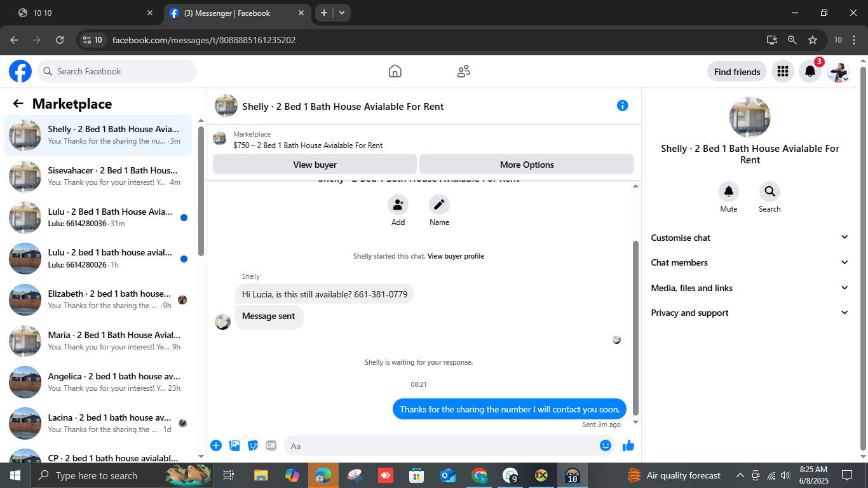Open the Facebook menu grid icon
The image size is (868, 488).
[x=783, y=72]
